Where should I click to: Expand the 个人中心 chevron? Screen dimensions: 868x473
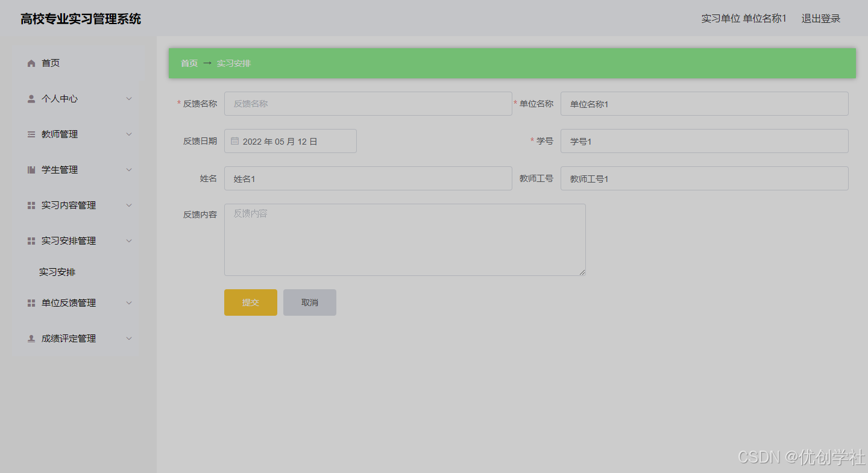[129, 99]
